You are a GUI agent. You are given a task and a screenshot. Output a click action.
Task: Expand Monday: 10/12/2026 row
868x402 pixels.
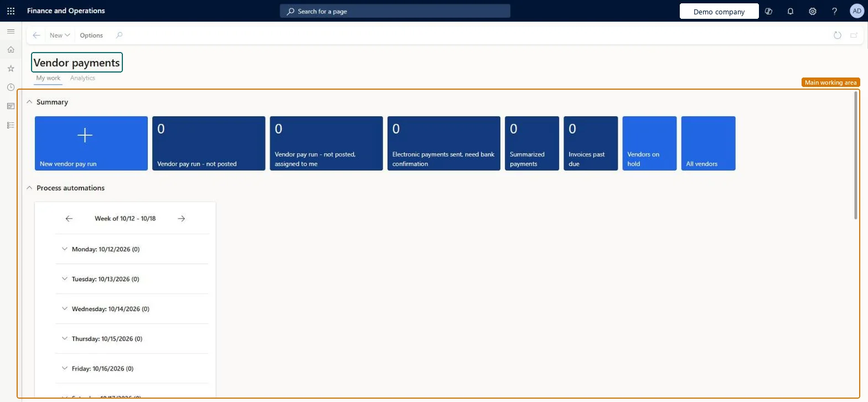132,249
